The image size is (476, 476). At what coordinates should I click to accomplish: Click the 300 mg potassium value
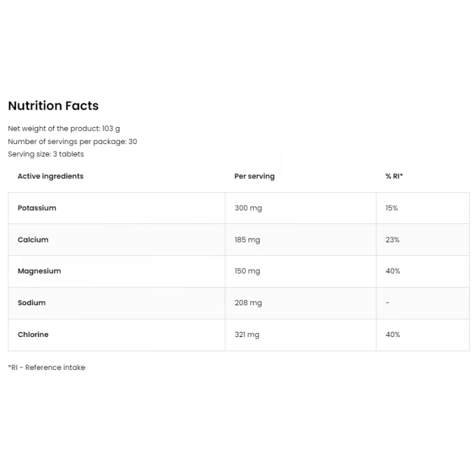[248, 208]
